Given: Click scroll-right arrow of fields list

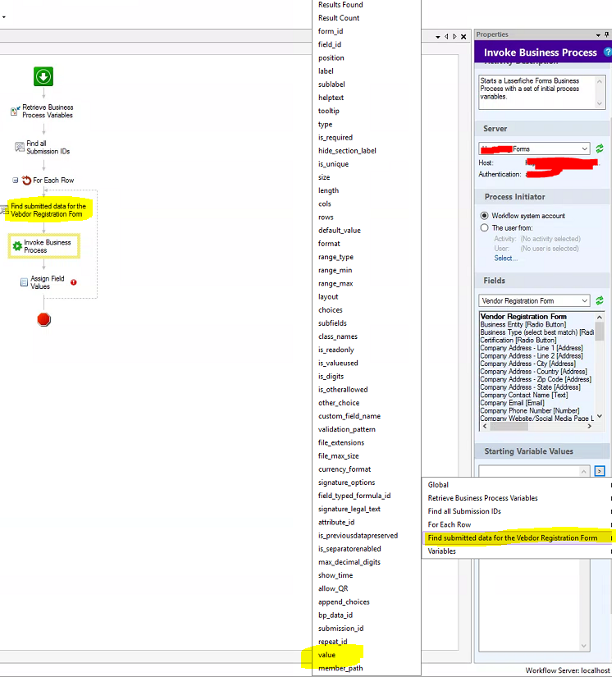Looking at the screenshot, I should point(589,426).
